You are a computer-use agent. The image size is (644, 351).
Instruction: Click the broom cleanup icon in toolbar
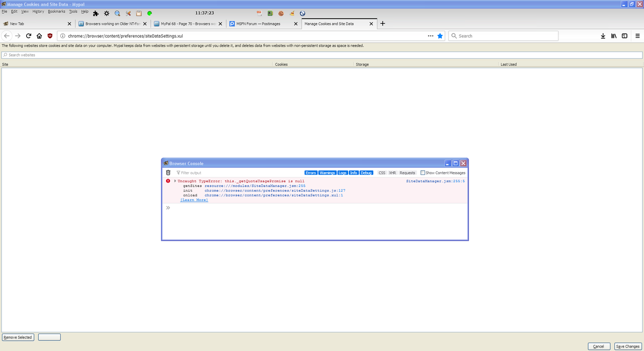pos(292,13)
